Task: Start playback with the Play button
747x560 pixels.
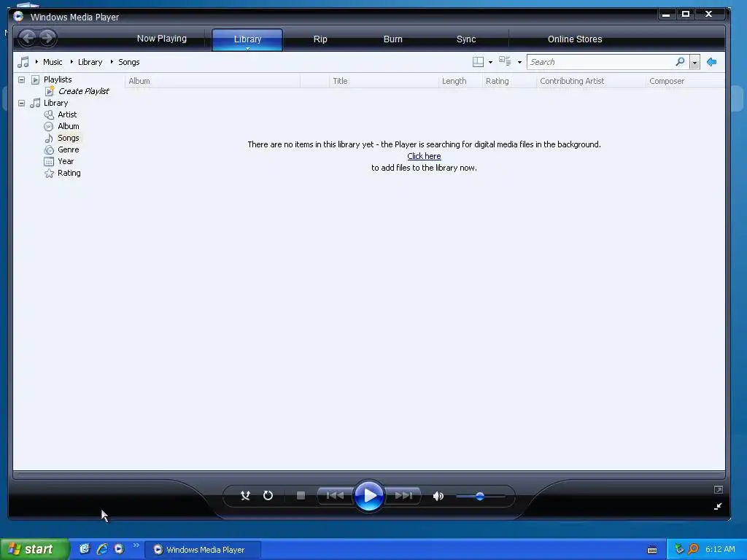Action: [x=369, y=496]
